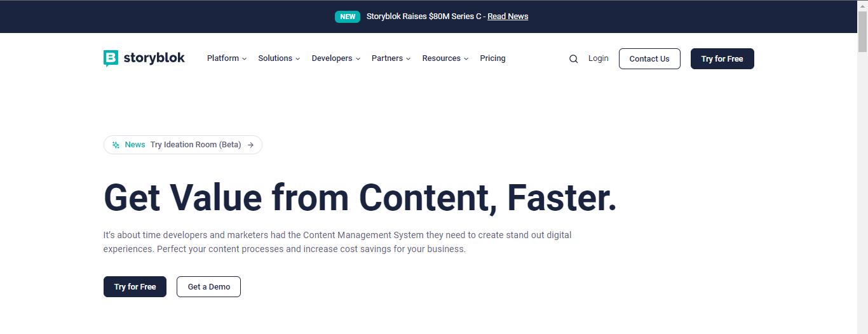Expand the Partners menu chevron
Screen dimensions: 868x334
(x=408, y=59)
